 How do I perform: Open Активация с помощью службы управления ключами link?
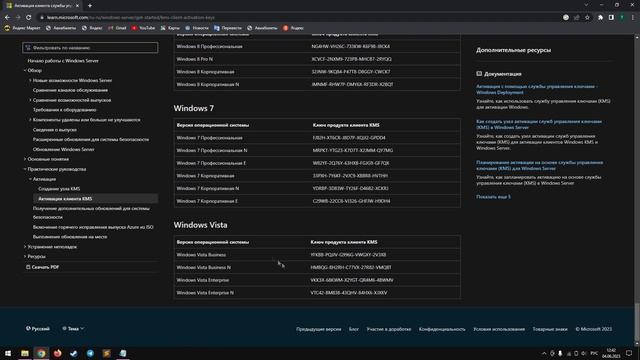point(536,89)
